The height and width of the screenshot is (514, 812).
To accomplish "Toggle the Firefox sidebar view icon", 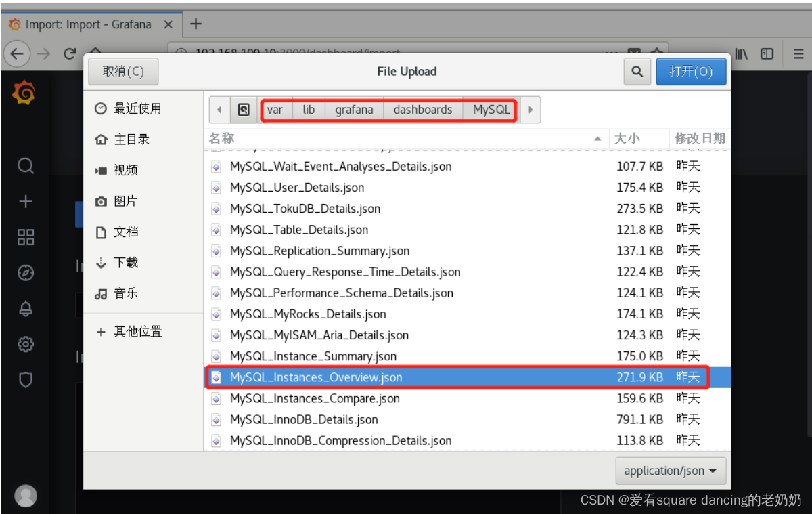I will point(767,53).
